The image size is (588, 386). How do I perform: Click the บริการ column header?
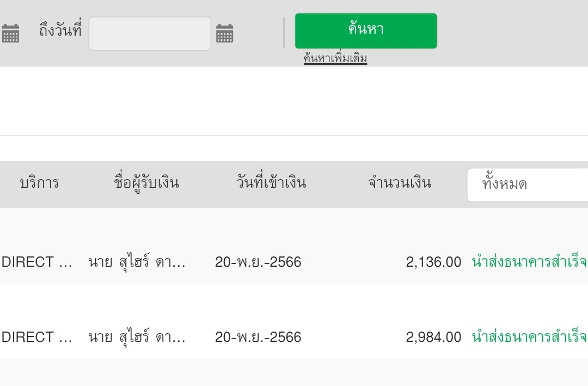(x=39, y=183)
